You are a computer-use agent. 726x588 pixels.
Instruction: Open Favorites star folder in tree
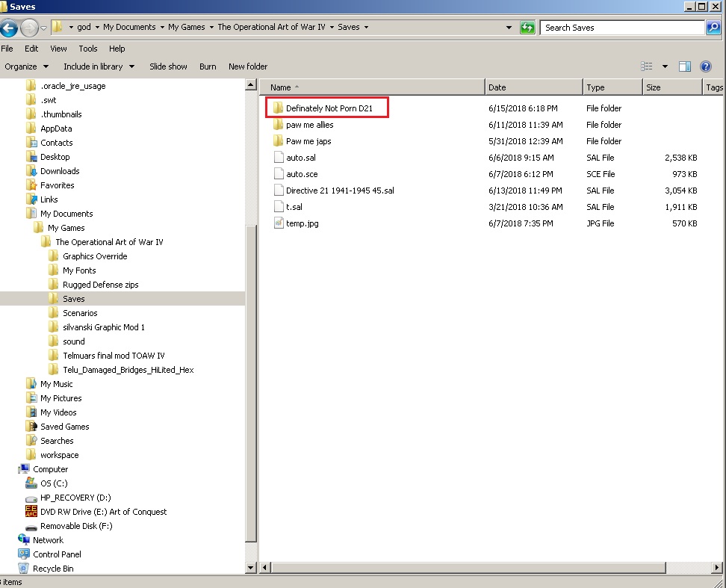tap(50, 185)
